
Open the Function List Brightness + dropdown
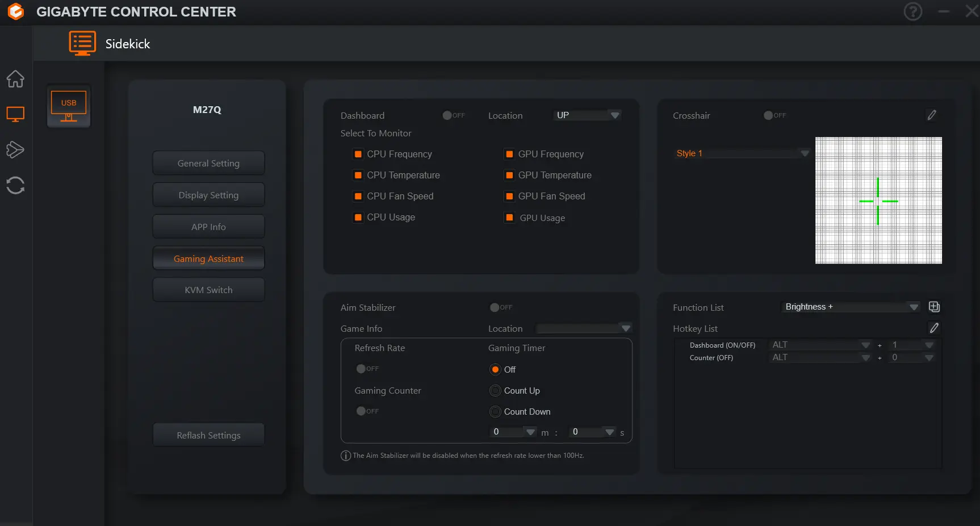(851, 307)
